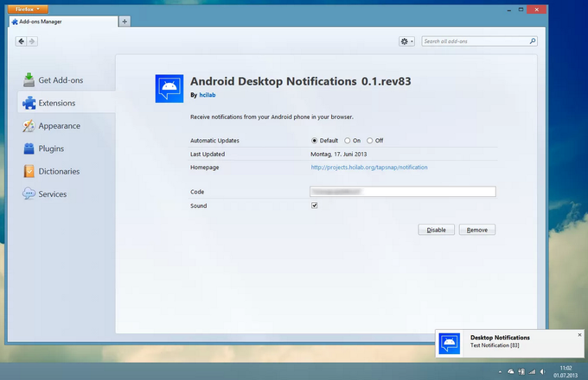The image size is (588, 380).
Task: Open the hcilab author link
Action: (207, 95)
